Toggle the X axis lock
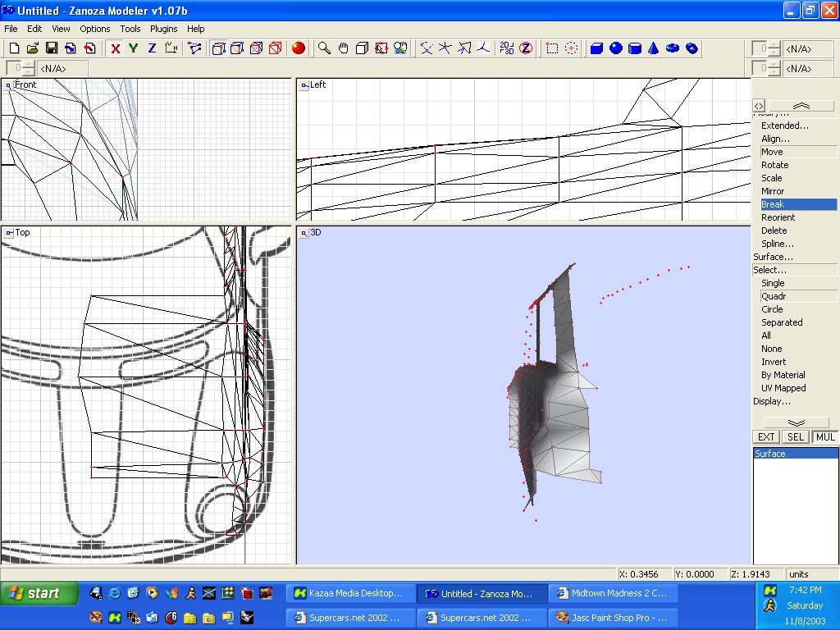The image size is (840, 630). tap(115, 48)
